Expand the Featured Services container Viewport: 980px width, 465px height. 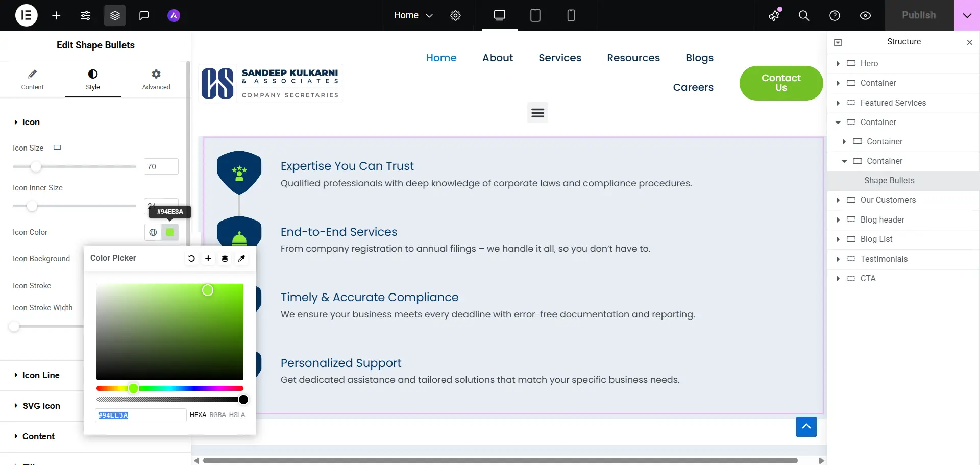[838, 103]
